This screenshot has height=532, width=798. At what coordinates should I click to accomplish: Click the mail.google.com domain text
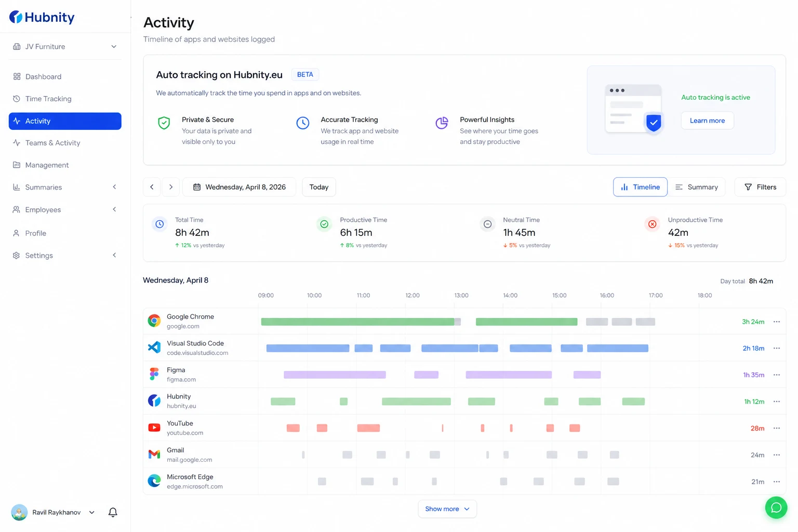coord(189,460)
